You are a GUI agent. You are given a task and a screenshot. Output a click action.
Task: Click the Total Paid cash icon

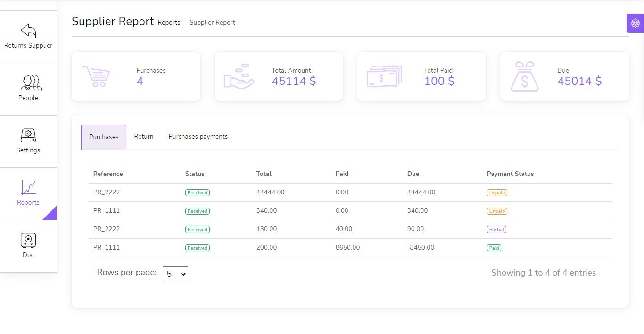(x=384, y=76)
